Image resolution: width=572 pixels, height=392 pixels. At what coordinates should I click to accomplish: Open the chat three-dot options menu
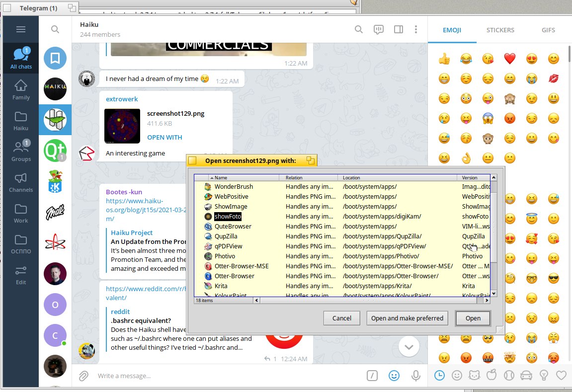click(x=416, y=29)
